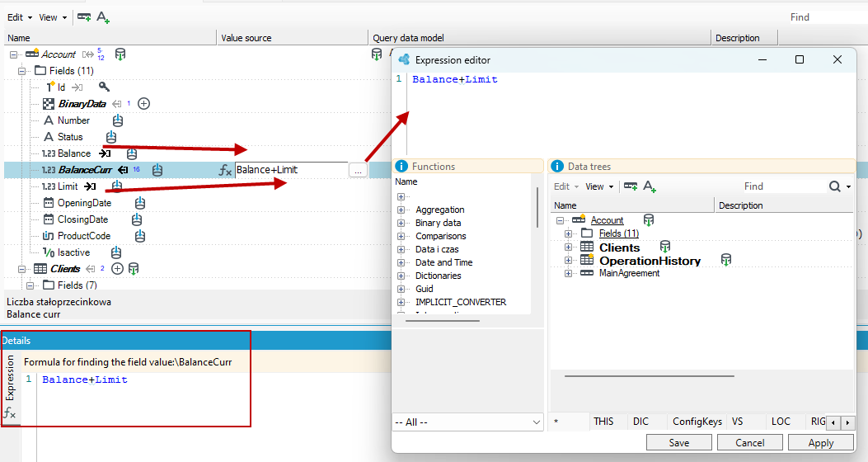Expand the Guid functions group
Image resolution: width=868 pixels, height=462 pixels.
coord(401,290)
